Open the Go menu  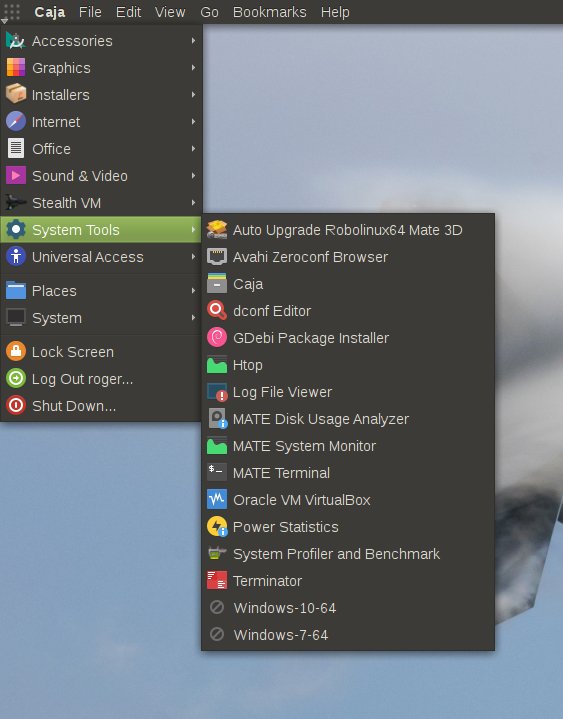pyautogui.click(x=209, y=12)
